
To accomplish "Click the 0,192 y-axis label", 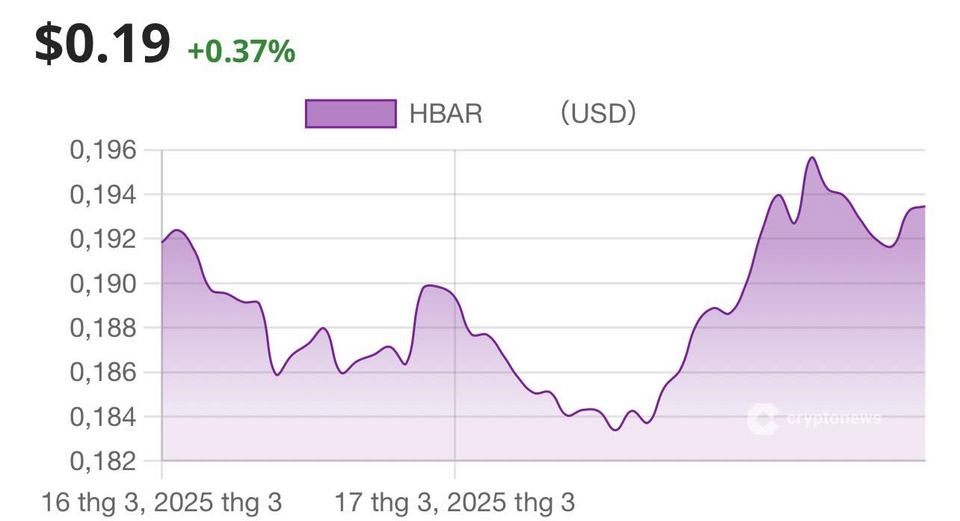I will point(102,239).
